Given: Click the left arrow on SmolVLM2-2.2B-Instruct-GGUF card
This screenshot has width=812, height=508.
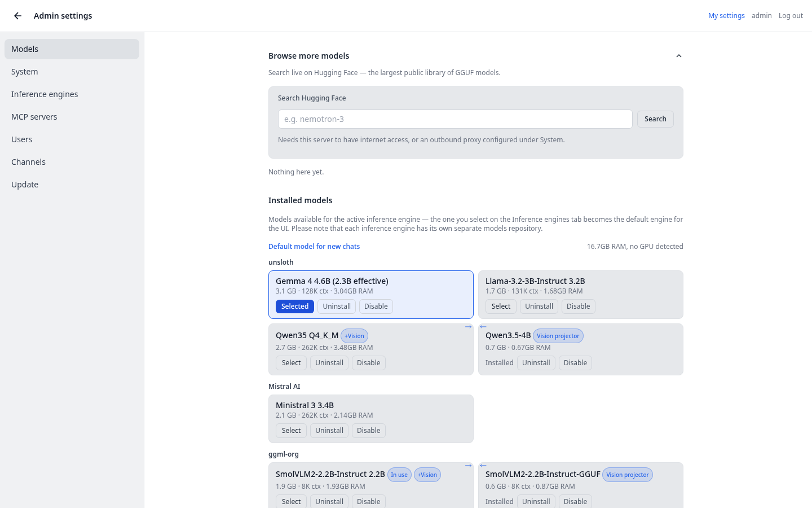Looking at the screenshot, I should coord(483,466).
